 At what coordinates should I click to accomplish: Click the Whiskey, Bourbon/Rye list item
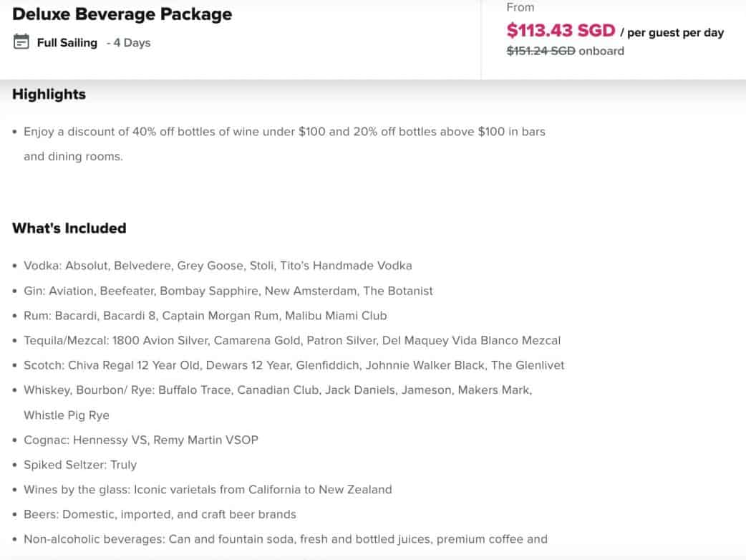point(277,390)
